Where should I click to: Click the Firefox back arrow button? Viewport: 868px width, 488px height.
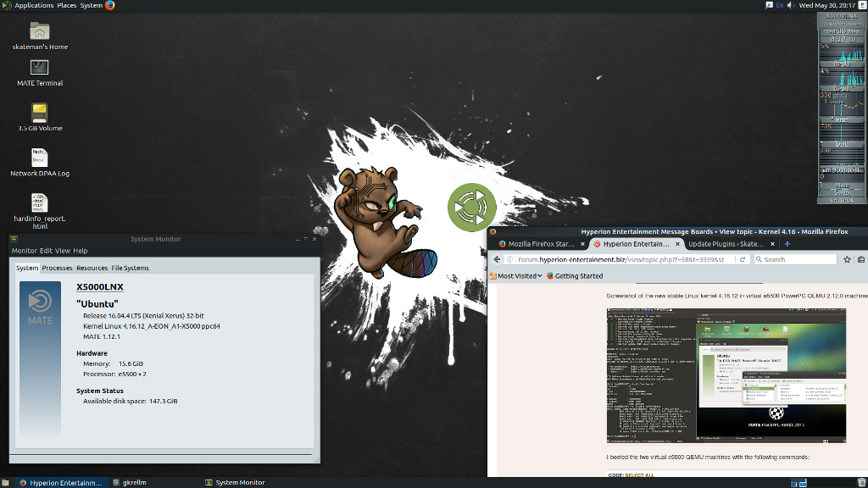497,259
